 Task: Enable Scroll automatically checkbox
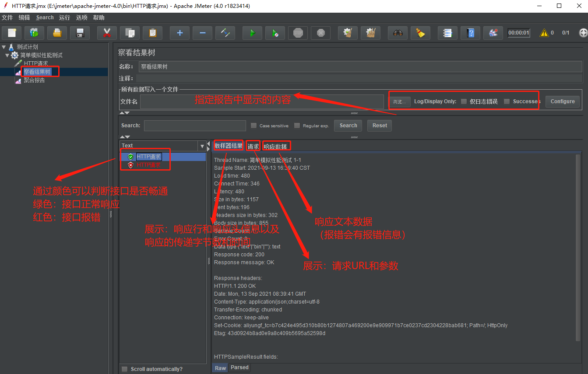coord(124,369)
